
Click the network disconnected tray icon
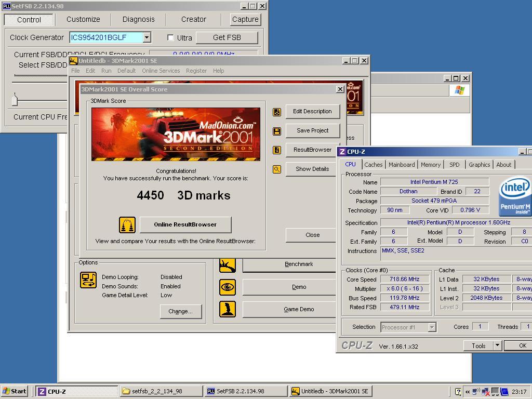pyautogui.click(x=486, y=392)
